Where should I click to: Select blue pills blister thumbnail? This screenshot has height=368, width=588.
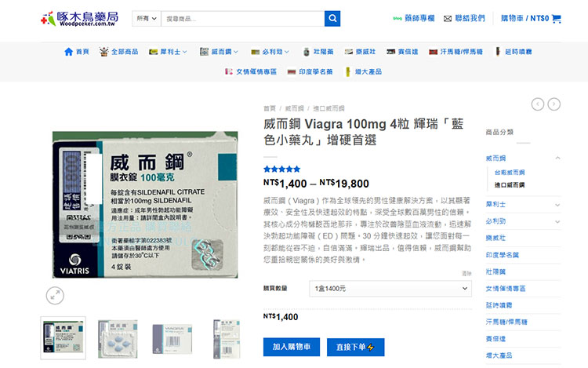point(118,339)
